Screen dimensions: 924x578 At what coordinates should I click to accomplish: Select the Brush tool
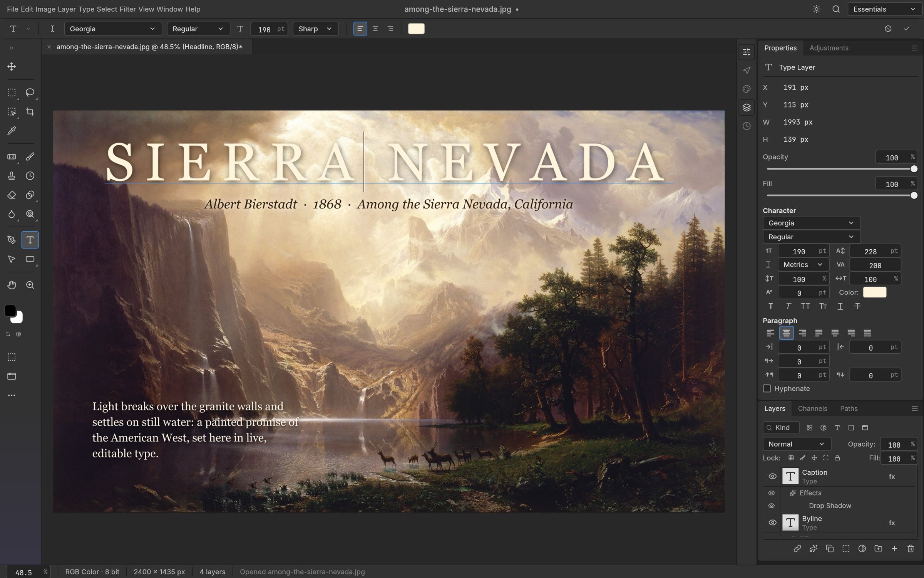pos(30,157)
